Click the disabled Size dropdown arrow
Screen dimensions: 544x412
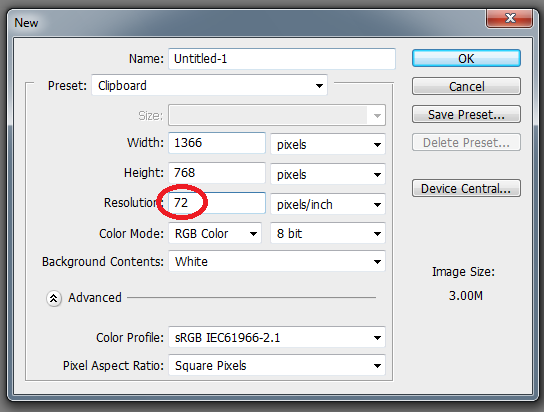point(377,115)
